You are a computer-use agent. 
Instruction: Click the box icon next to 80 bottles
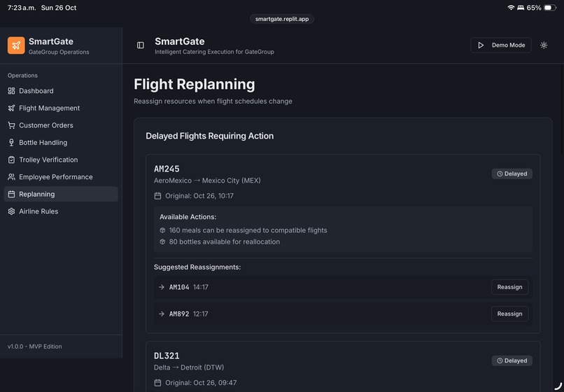click(162, 241)
